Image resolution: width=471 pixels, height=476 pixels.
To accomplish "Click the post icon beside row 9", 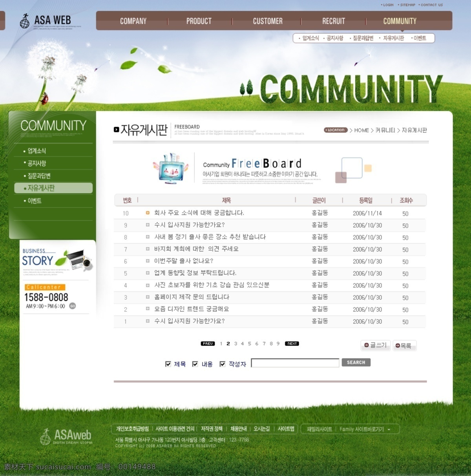I will 148,225.
